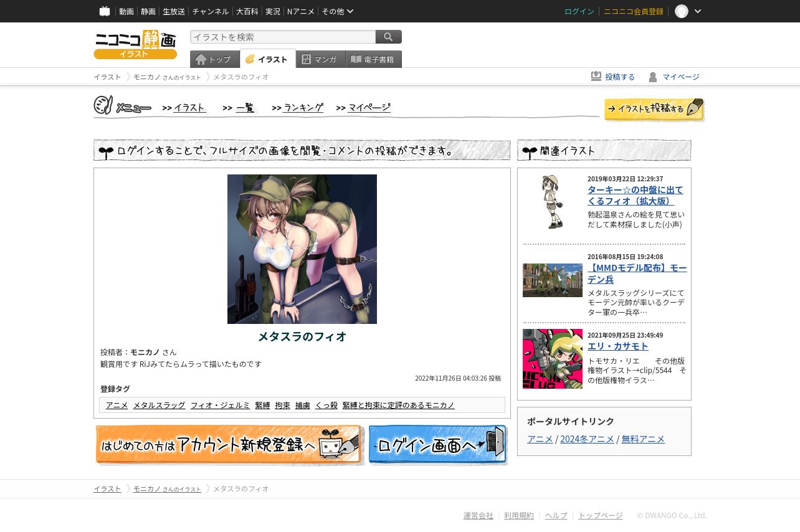Click the アニメ portal site link
The height and width of the screenshot is (532, 800).
[x=540, y=439]
